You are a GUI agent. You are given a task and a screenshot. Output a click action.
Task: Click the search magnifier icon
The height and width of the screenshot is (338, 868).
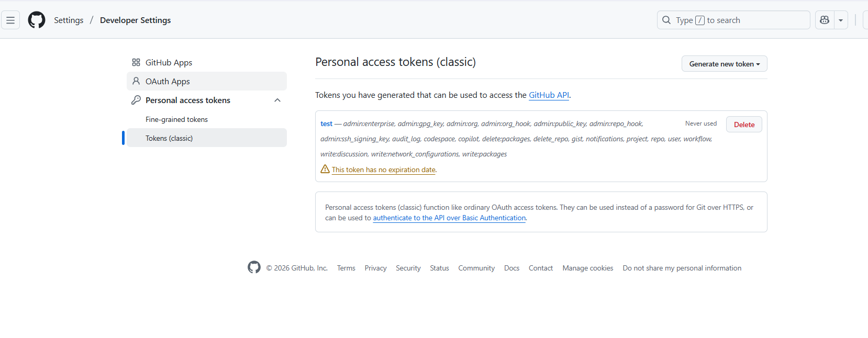point(666,20)
